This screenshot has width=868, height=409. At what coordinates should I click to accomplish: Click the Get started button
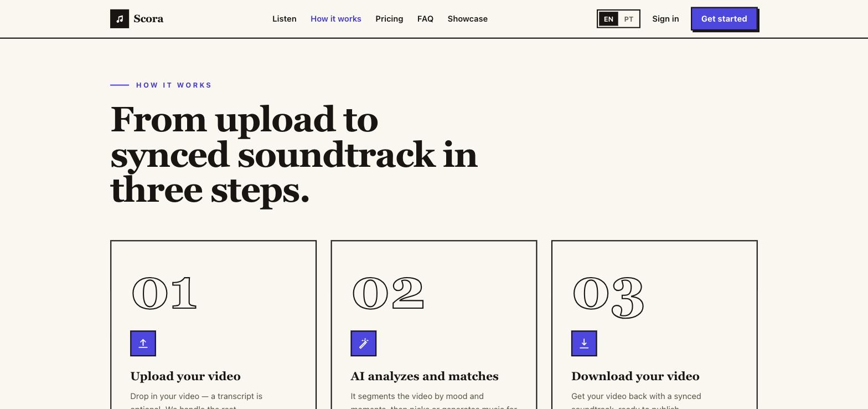724,19
